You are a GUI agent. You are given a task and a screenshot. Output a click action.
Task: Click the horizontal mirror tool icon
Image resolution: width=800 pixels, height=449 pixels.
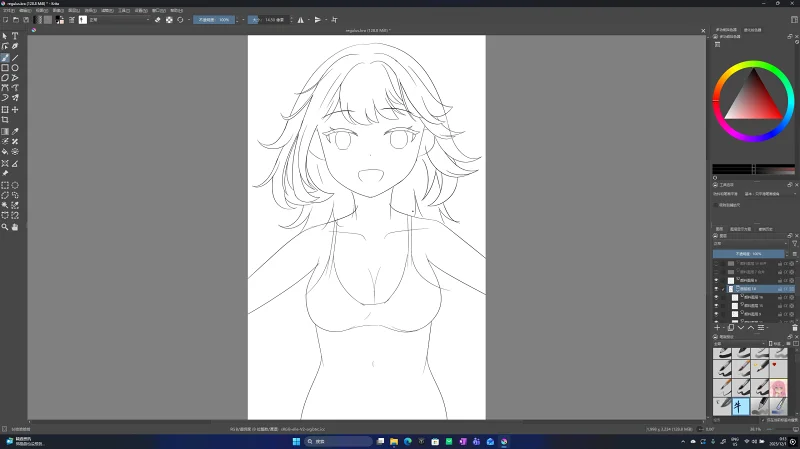pyautogui.click(x=300, y=19)
